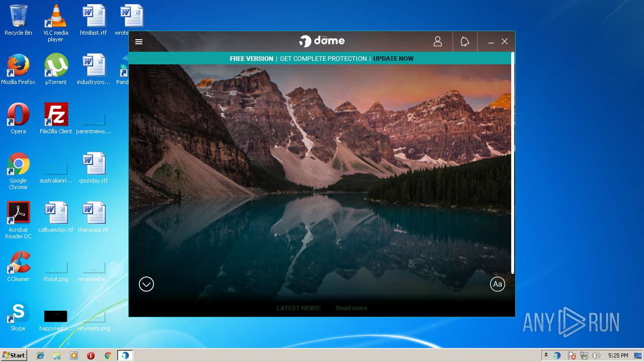Click the Panda tray icon
Viewport: 644px width, 362px height.
(x=557, y=355)
